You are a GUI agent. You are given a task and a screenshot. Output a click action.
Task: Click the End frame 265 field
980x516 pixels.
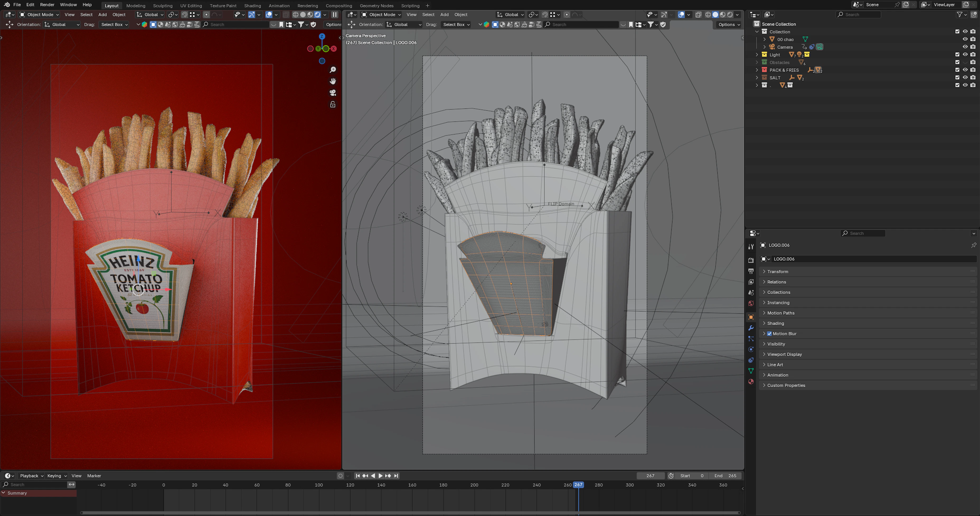coord(725,476)
